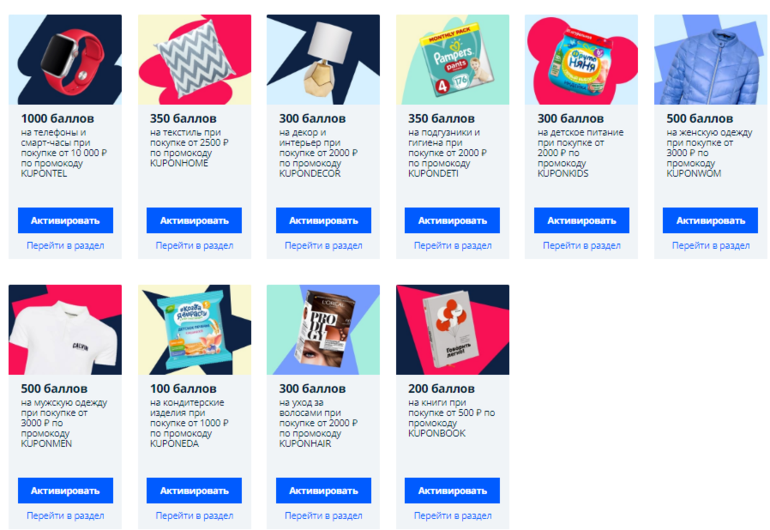Click the chevron pillow product image
The width and height of the screenshot is (770, 530).
click(194, 59)
